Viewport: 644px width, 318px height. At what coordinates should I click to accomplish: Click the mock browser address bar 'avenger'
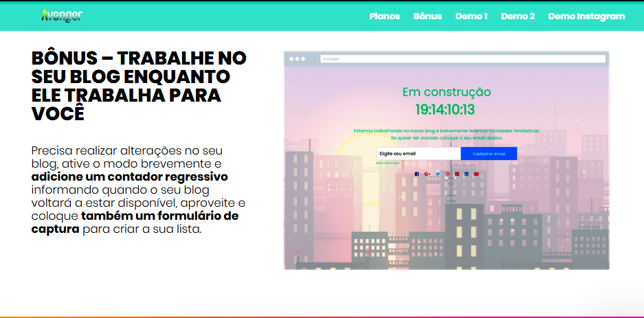pyautogui.click(x=462, y=59)
